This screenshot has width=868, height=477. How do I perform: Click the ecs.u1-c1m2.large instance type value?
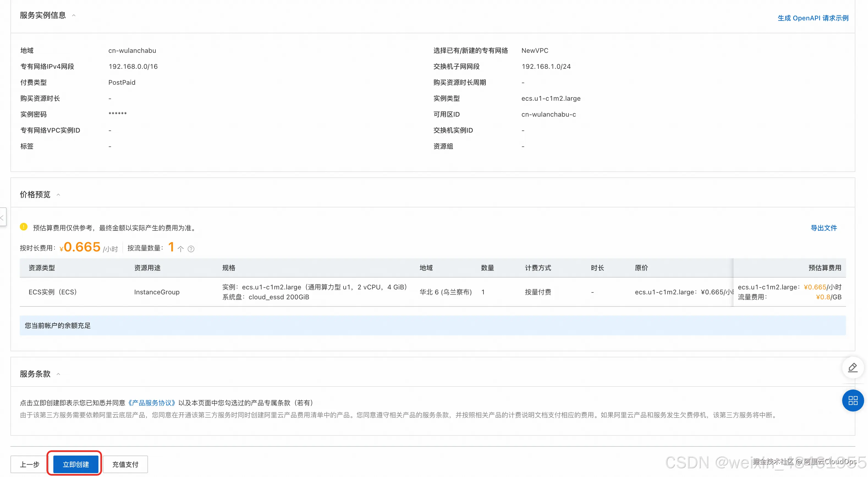point(551,98)
